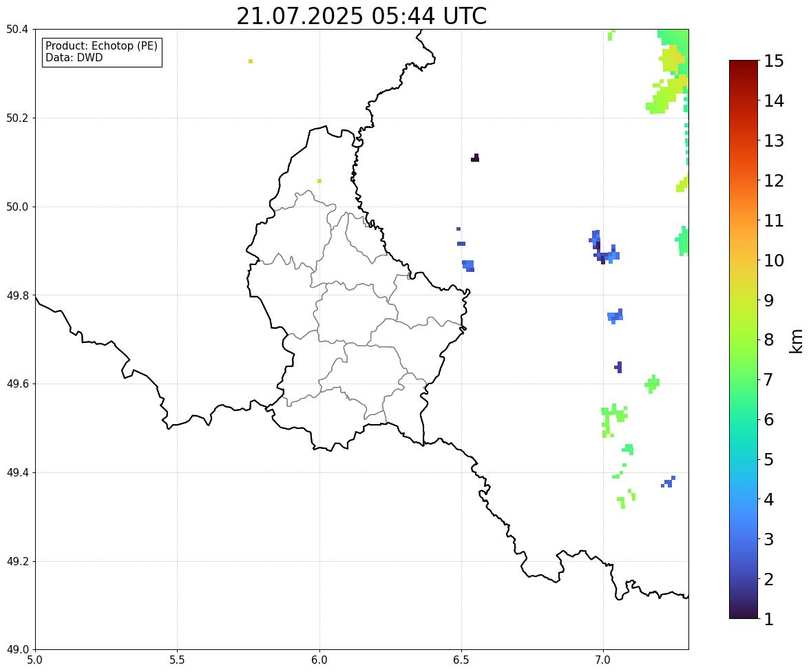The width and height of the screenshot is (811, 672).
Task: Click colorbar tick label '8'
Action: 768,339
